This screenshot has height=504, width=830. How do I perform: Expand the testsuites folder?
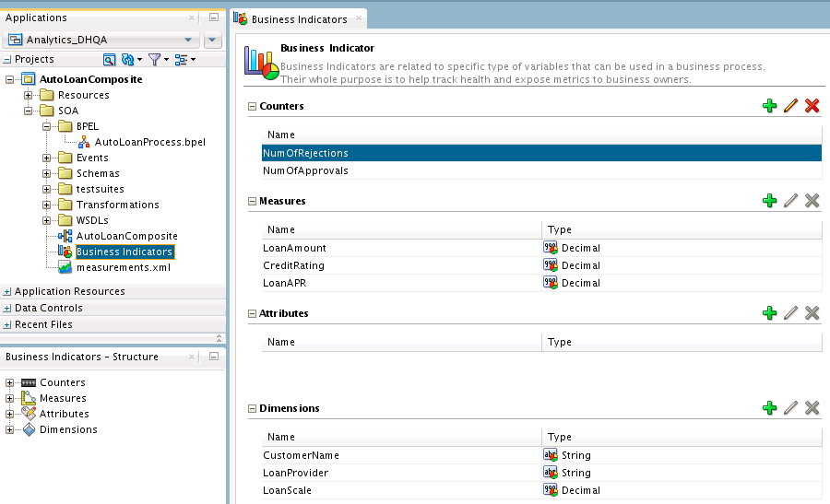tap(47, 189)
